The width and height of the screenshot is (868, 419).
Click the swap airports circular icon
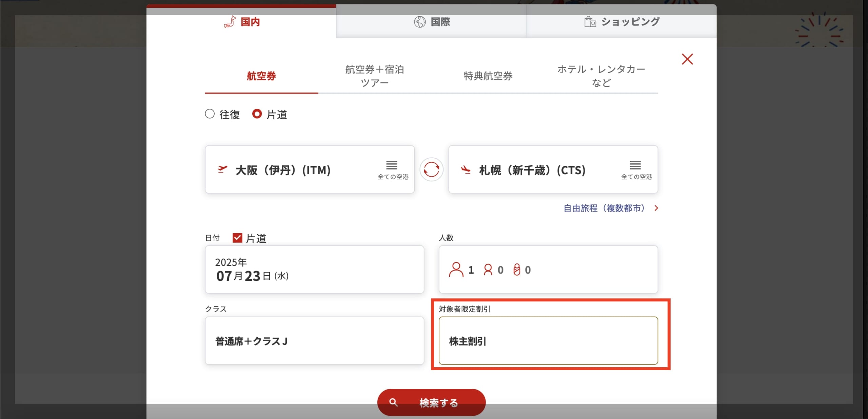431,169
